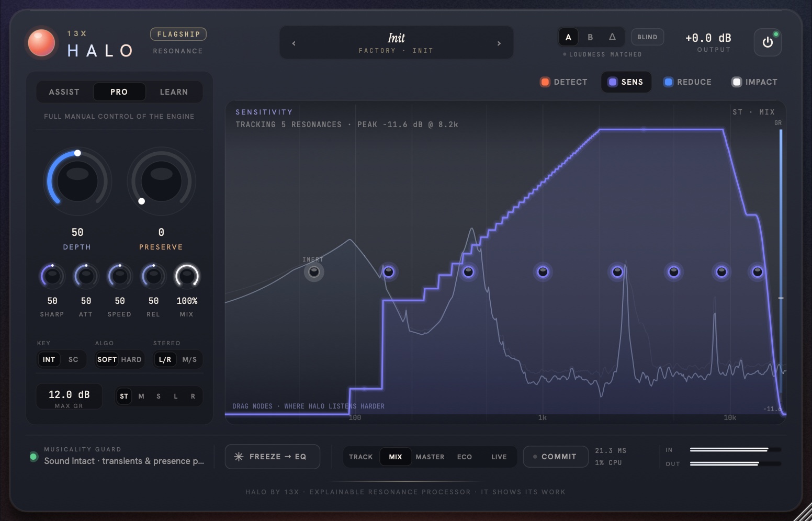Show the DETECT view

click(x=564, y=82)
